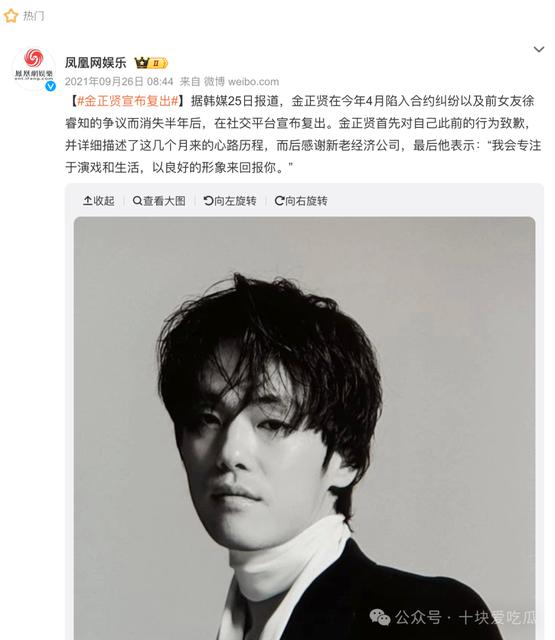Click the counterclockwise rotate-left arrow icon
The height and width of the screenshot is (640, 555).
tap(208, 200)
